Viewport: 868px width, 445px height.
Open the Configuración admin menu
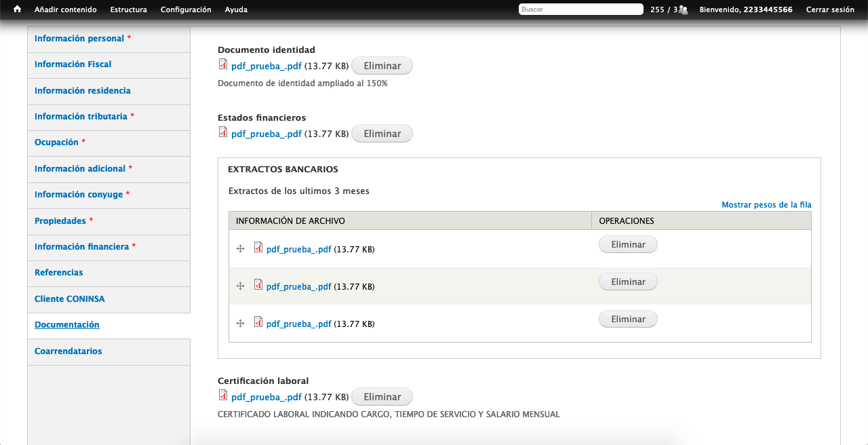(x=186, y=9)
